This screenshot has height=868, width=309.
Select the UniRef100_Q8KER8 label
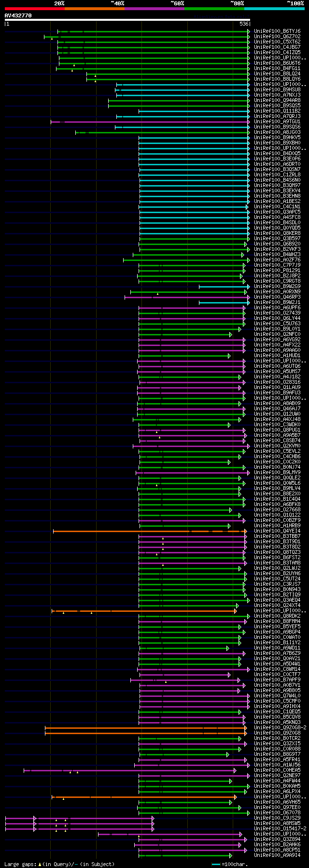[277, 233]
